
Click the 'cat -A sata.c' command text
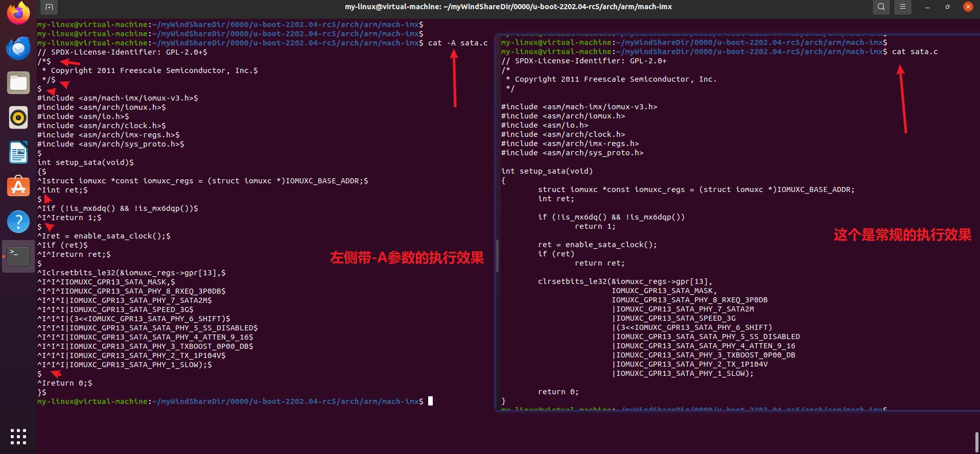click(x=458, y=43)
